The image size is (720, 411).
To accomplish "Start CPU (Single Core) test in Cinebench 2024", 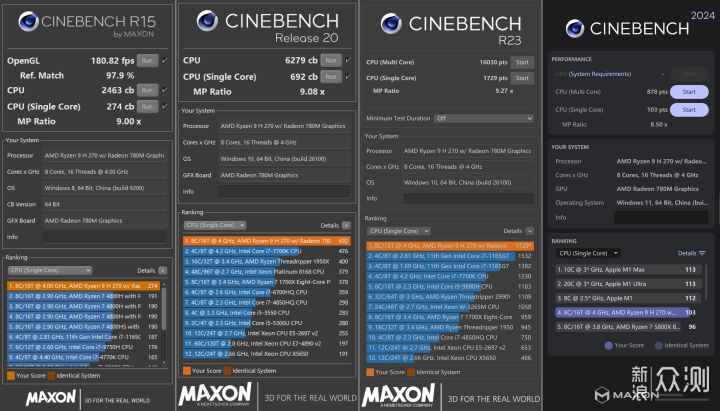I will (689, 110).
